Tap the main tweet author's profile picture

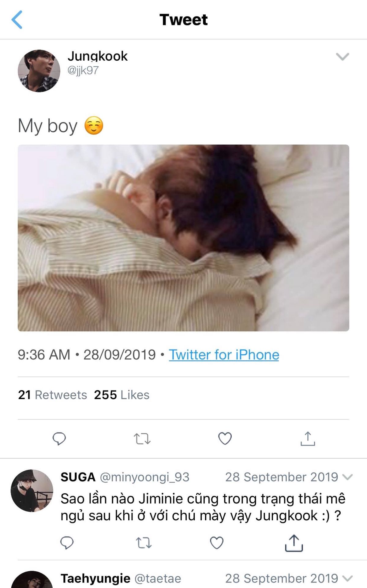(x=39, y=71)
